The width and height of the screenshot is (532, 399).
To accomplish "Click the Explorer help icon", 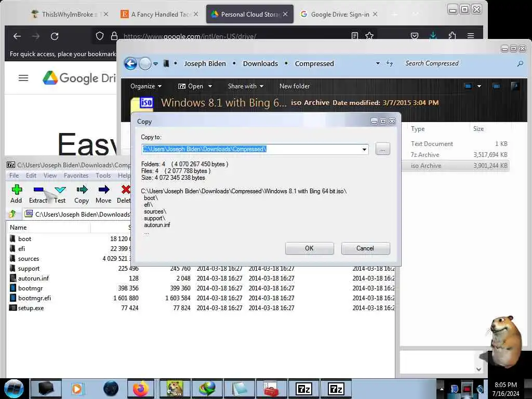I will point(515,86).
